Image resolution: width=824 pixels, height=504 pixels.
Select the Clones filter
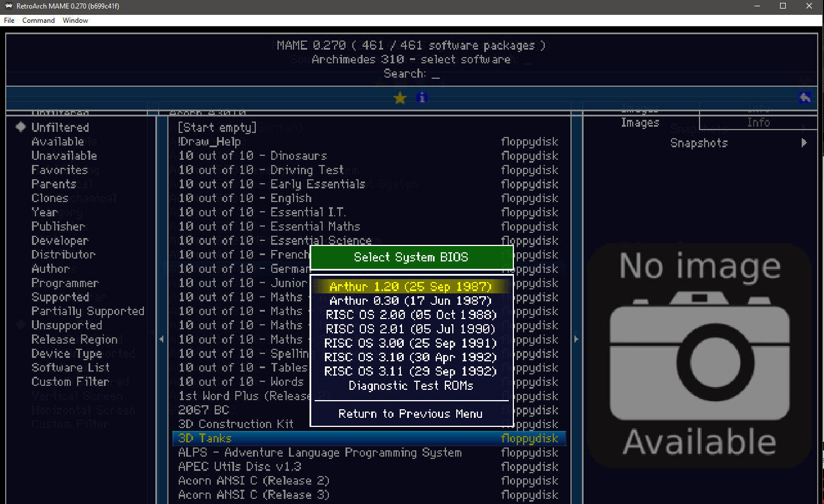50,198
